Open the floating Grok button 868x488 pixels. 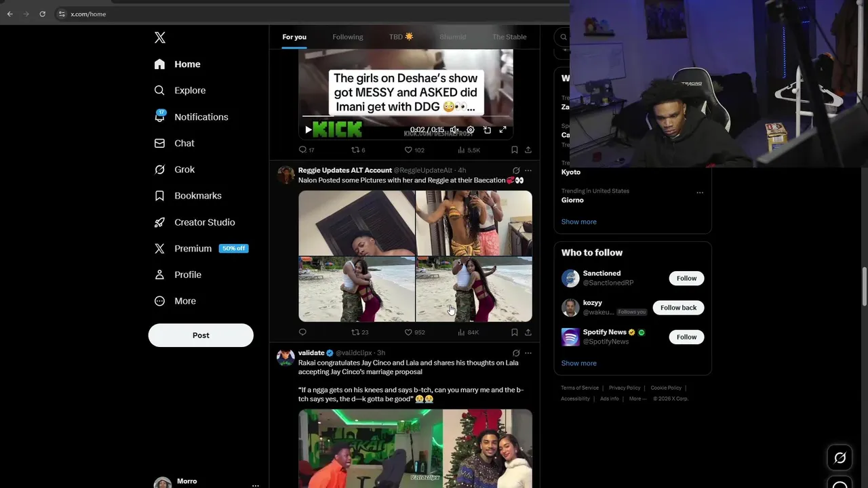point(840,458)
